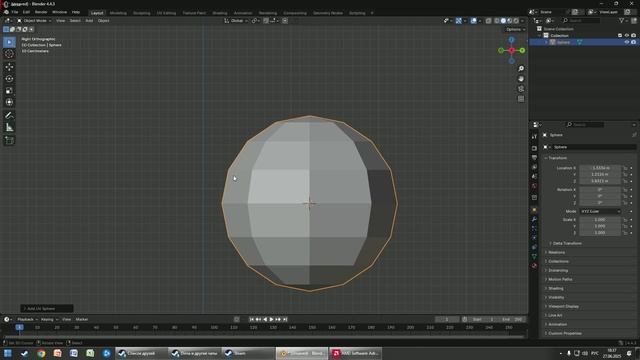
Task: Open the viewport Add menu
Action: (89, 20)
